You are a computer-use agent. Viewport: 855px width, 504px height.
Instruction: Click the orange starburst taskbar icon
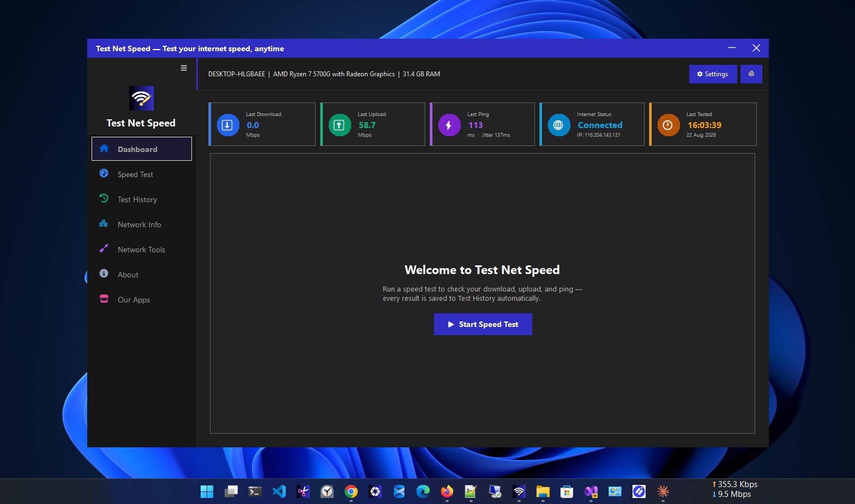[663, 491]
